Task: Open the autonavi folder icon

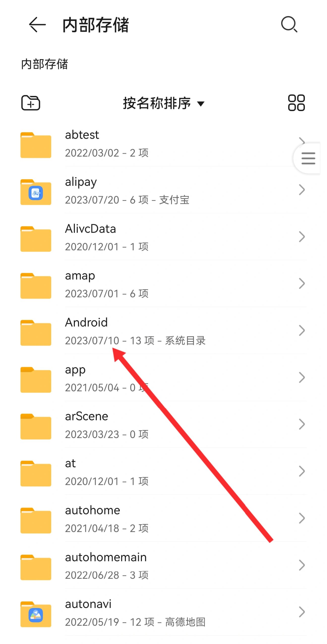Action: pyautogui.click(x=36, y=614)
